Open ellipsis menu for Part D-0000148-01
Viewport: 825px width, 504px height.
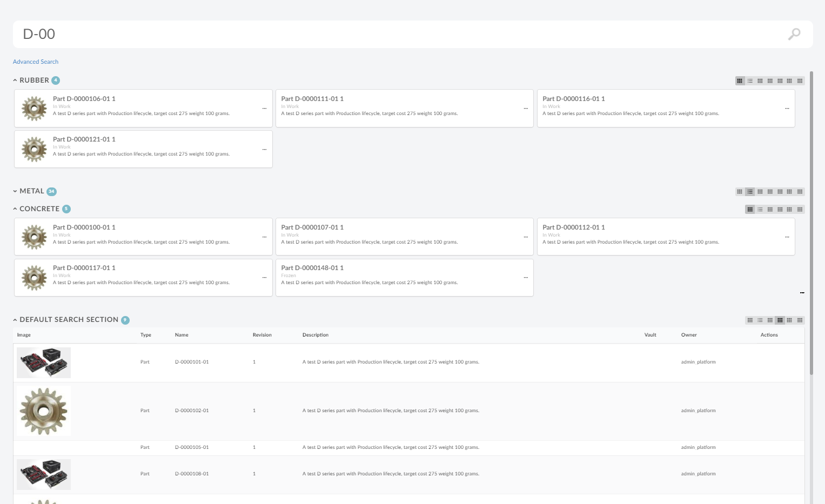pos(525,278)
